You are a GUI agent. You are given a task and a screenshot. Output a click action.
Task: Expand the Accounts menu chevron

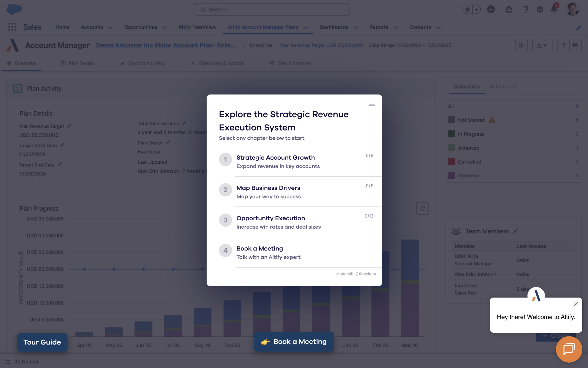110,28
